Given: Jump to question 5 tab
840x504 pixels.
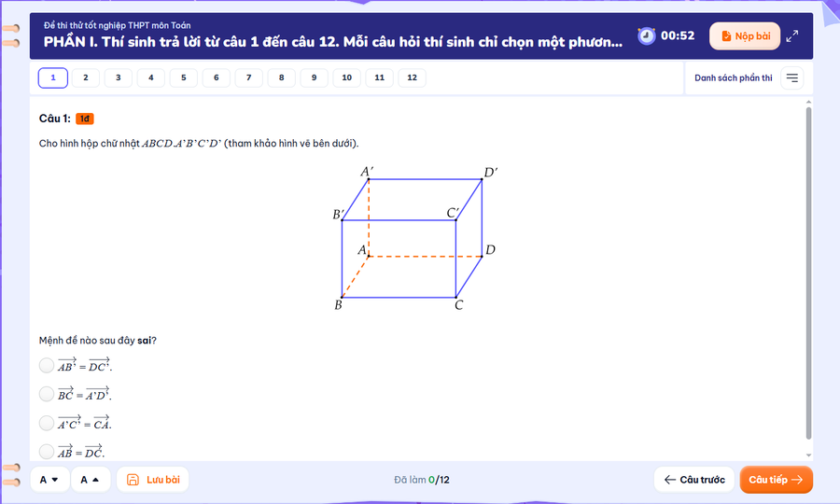Looking at the screenshot, I should 183,77.
